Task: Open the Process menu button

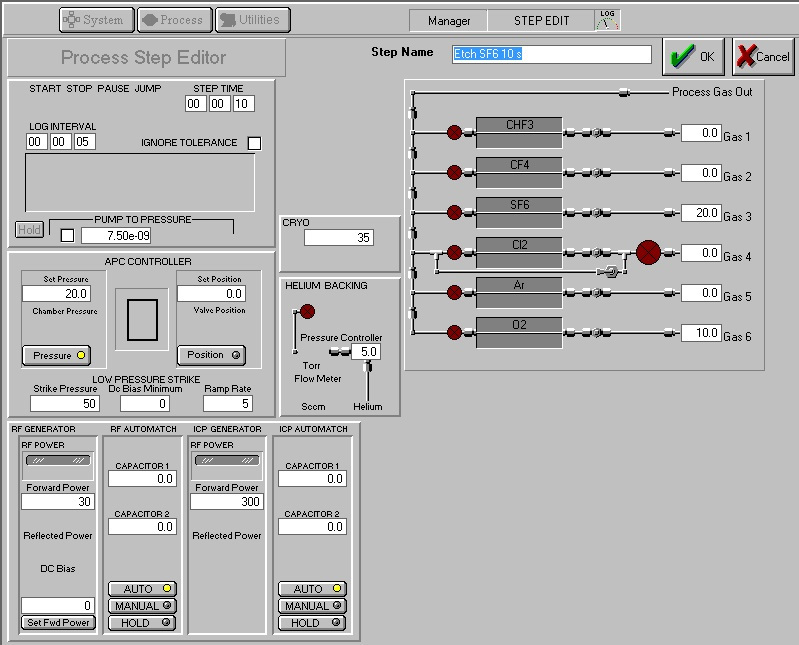Action: [x=175, y=20]
